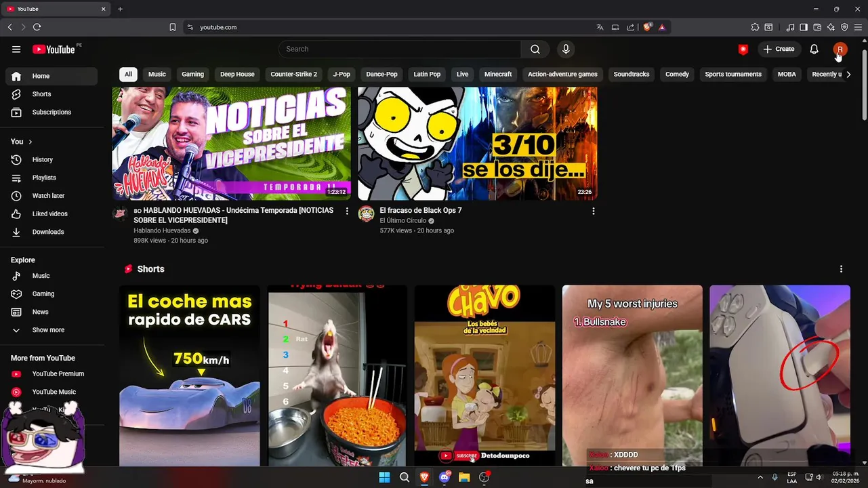Open the NOTICIAS SOBRE EL VICEPRESIDENTE video thumbnail

(x=232, y=143)
